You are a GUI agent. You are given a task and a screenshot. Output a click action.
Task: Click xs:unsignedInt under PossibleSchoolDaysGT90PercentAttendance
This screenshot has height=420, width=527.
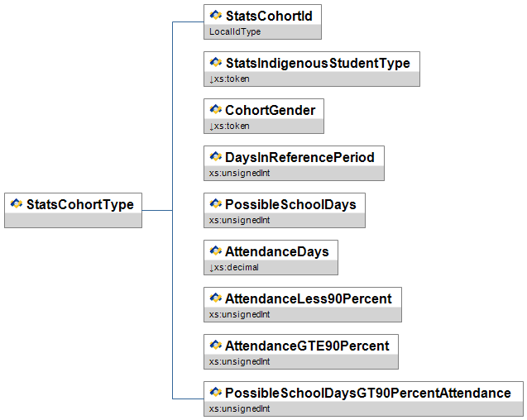click(x=240, y=408)
